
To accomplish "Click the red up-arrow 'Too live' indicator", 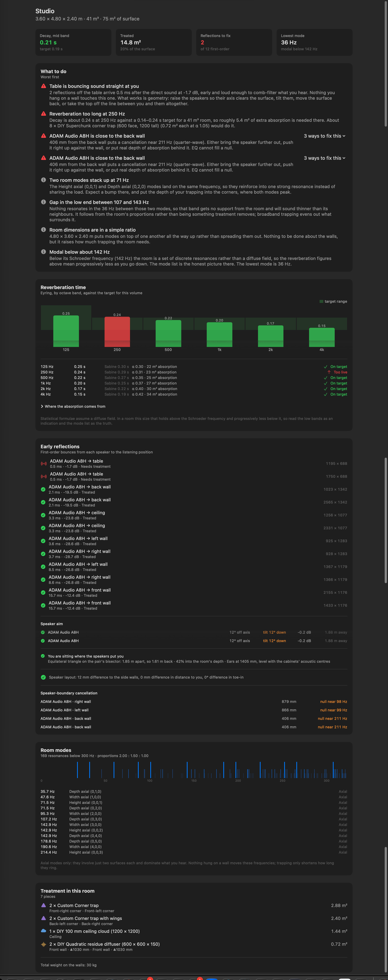I will pos(337,372).
